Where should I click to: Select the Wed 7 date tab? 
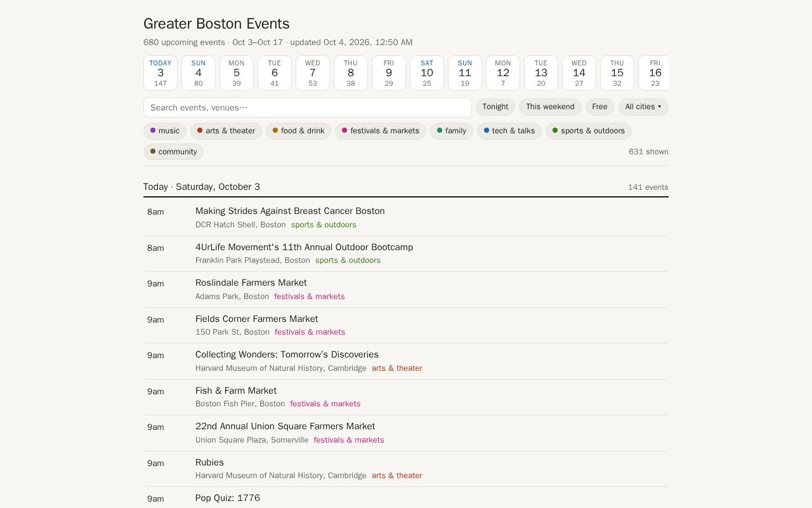click(x=313, y=73)
